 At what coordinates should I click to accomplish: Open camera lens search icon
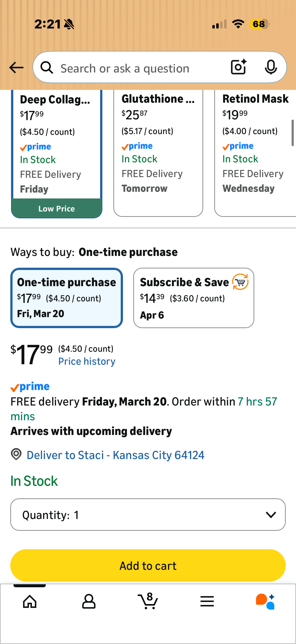(x=239, y=67)
